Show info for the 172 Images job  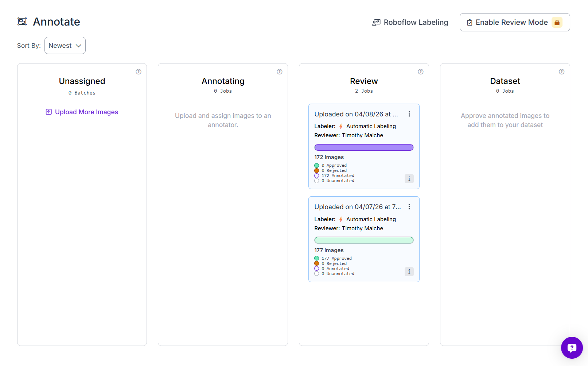409,178
